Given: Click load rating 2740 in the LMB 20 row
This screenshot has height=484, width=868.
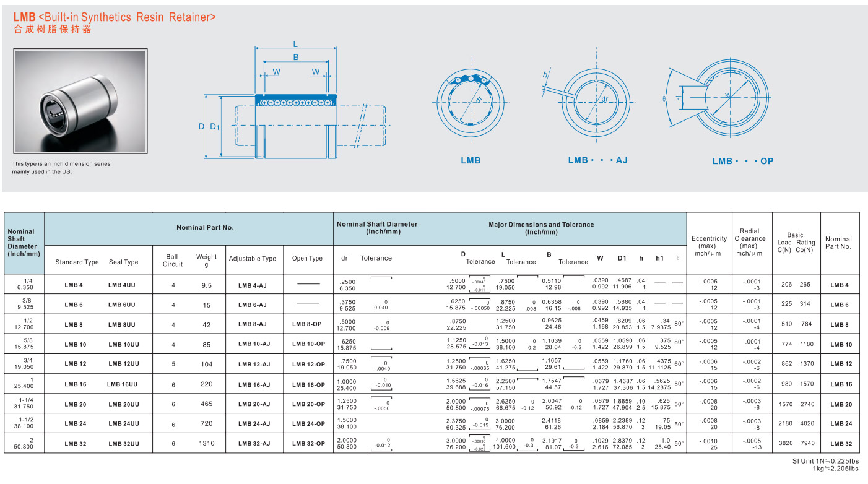Looking at the screenshot, I should click(807, 404).
